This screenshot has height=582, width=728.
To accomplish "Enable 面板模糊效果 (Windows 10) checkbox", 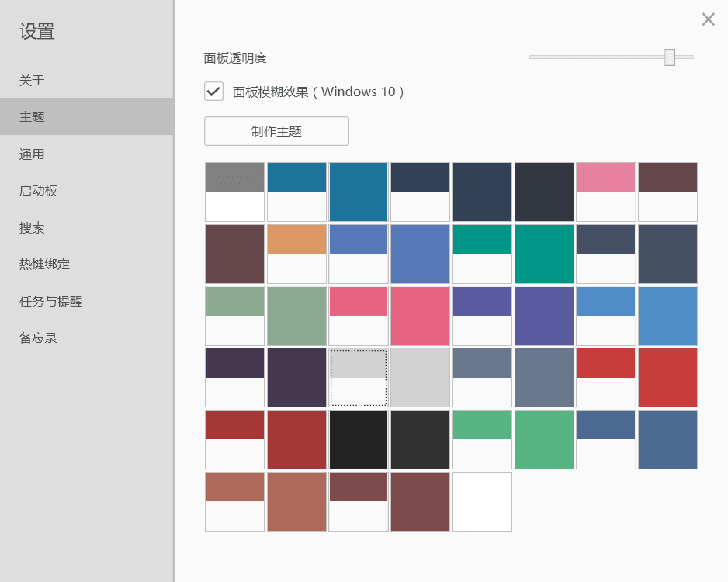I will (x=214, y=92).
